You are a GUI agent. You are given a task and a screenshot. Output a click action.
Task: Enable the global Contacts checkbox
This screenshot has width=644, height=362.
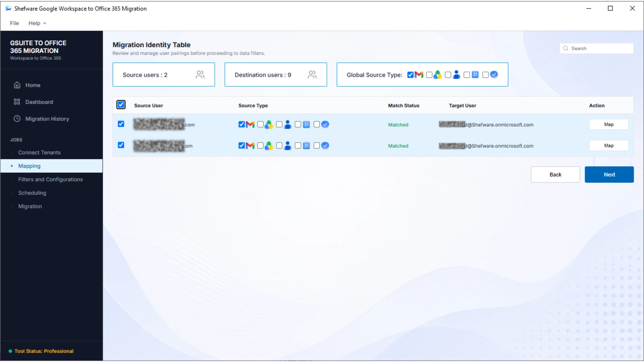(x=448, y=75)
